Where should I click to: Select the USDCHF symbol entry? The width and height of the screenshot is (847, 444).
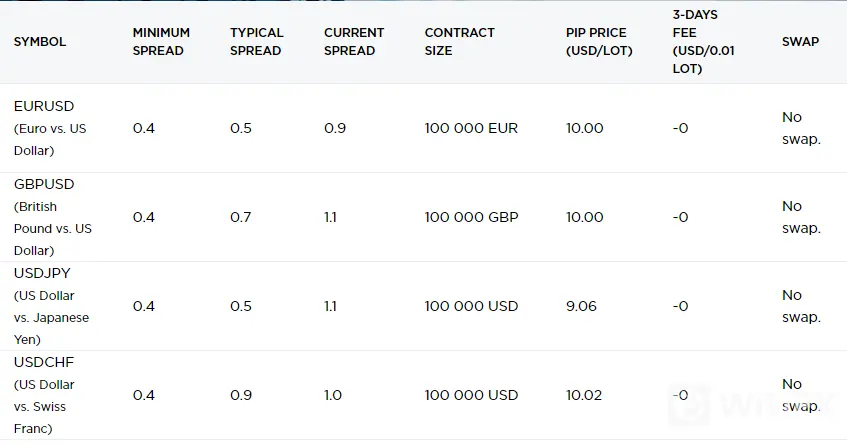(44, 395)
